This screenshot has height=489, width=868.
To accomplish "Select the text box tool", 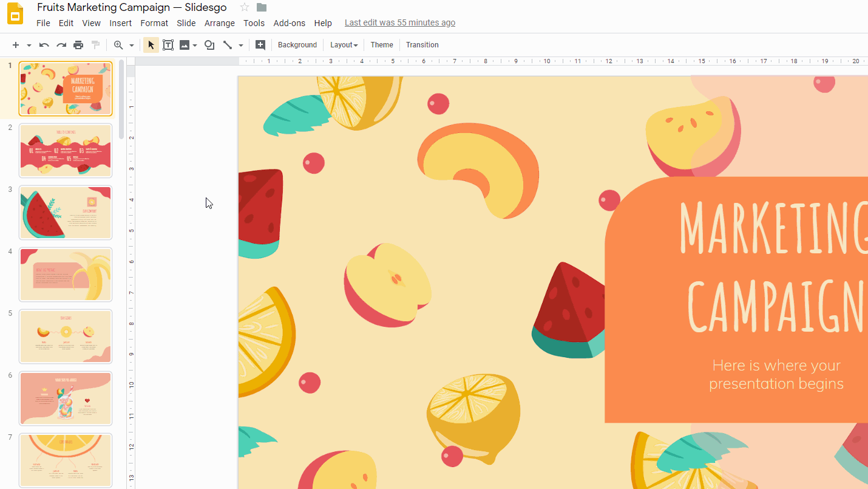I will pyautogui.click(x=168, y=44).
